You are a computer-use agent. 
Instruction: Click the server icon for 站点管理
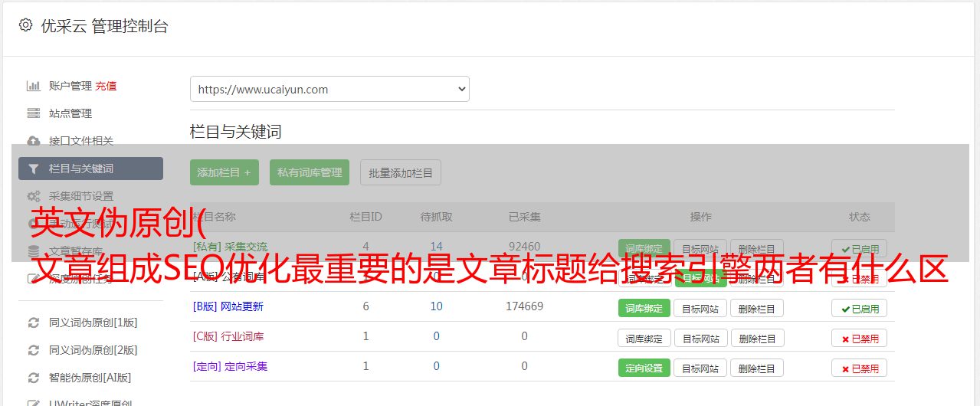tap(34, 113)
